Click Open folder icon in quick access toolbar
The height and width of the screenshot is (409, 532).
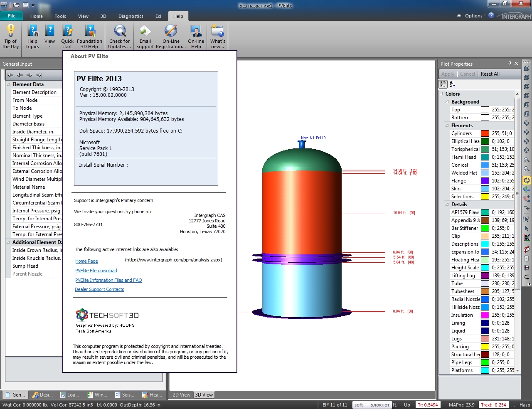pos(17,5)
